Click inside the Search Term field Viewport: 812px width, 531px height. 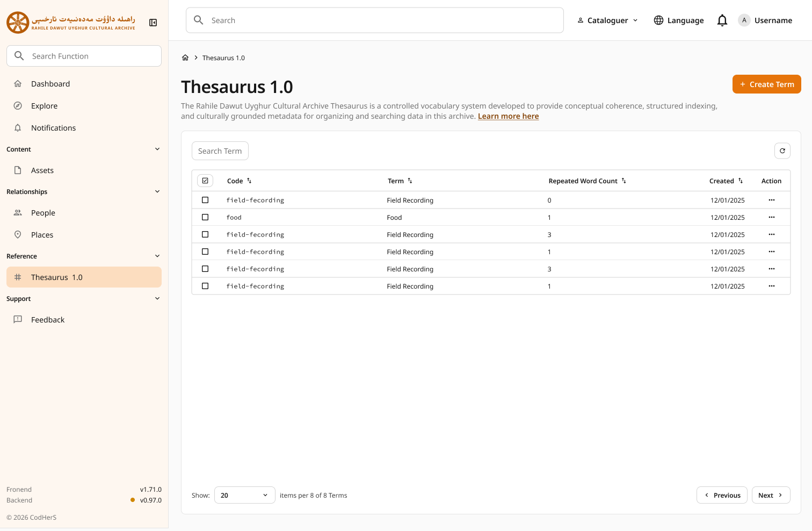point(220,150)
